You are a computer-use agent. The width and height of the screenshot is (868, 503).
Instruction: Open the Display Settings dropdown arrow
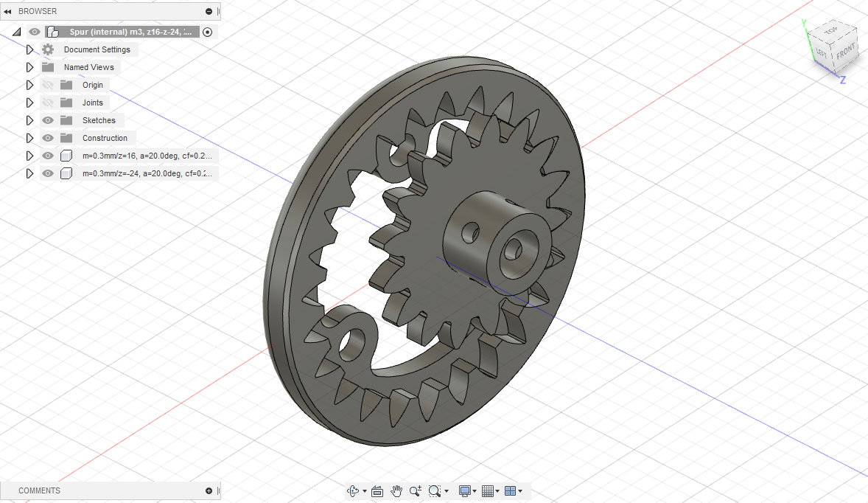pyautogui.click(x=475, y=491)
